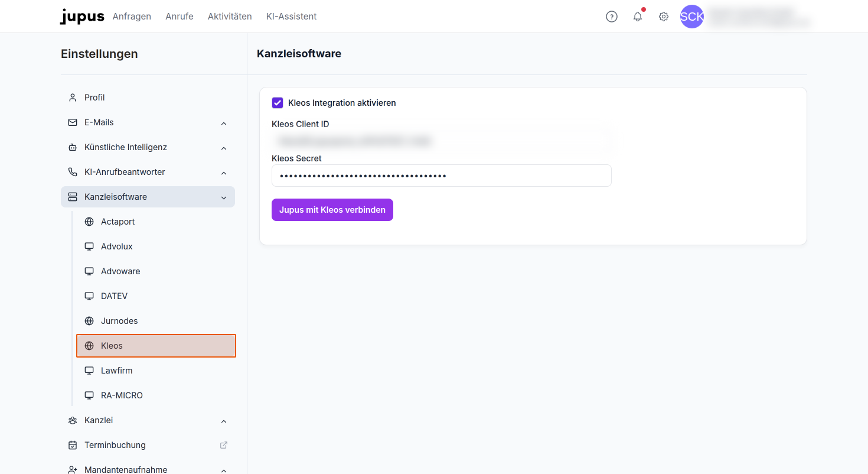Click Jupus mit Kleos verbinden button

(332, 210)
